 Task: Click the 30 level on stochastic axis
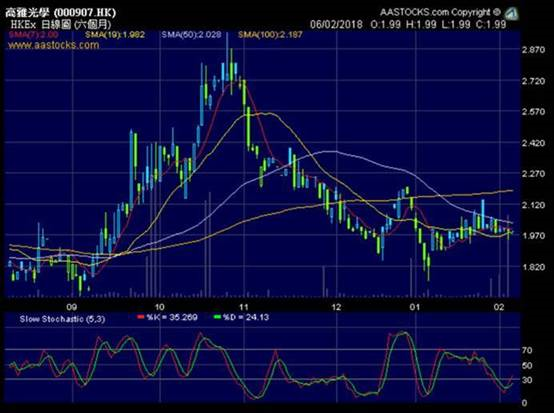click(527, 380)
